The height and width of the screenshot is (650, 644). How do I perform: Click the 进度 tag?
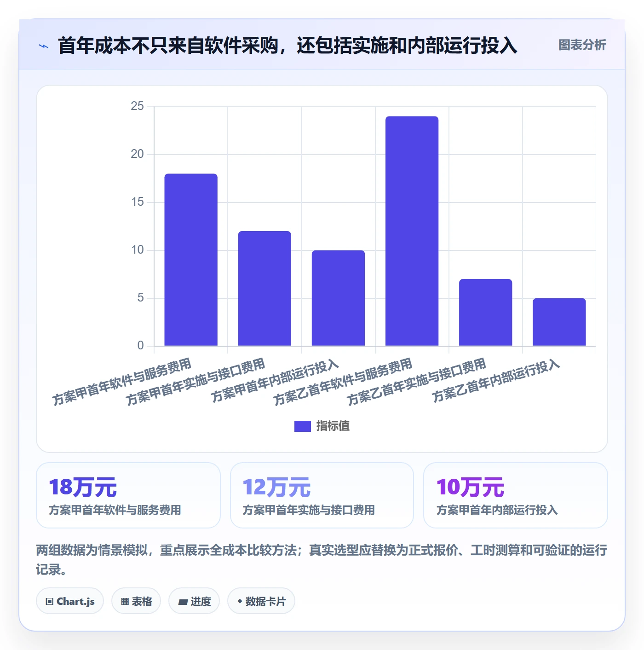[194, 601]
